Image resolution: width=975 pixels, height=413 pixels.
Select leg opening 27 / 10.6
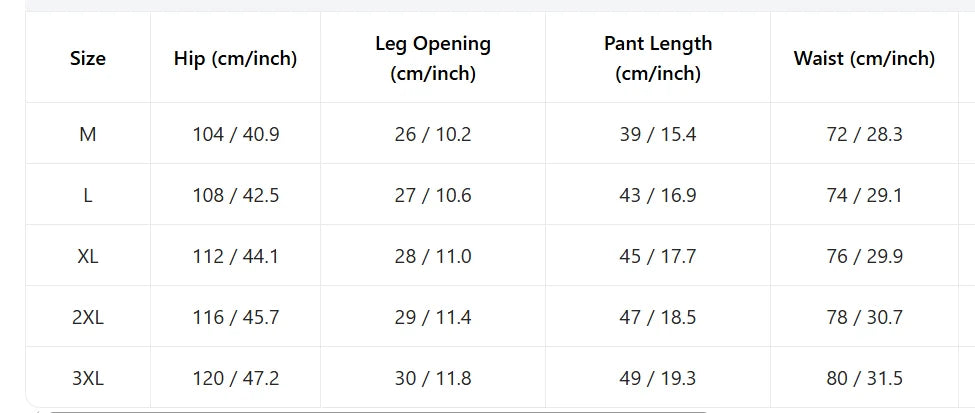tap(433, 195)
